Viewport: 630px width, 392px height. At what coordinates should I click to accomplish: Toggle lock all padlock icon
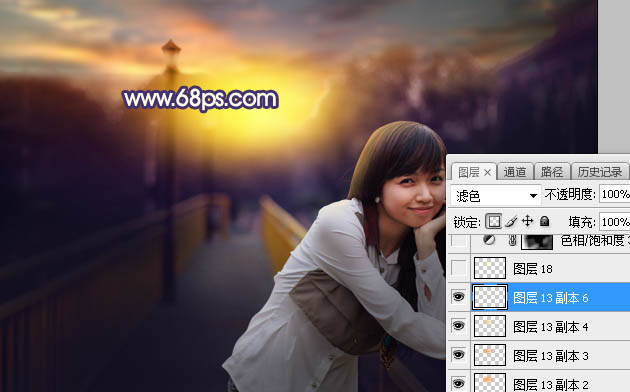544,221
